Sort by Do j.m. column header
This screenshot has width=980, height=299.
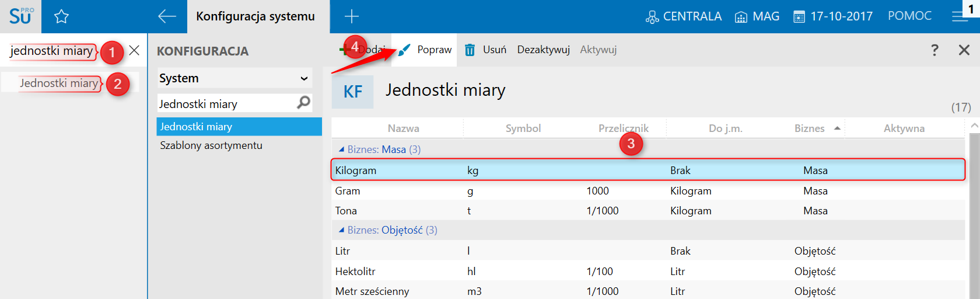[726, 128]
